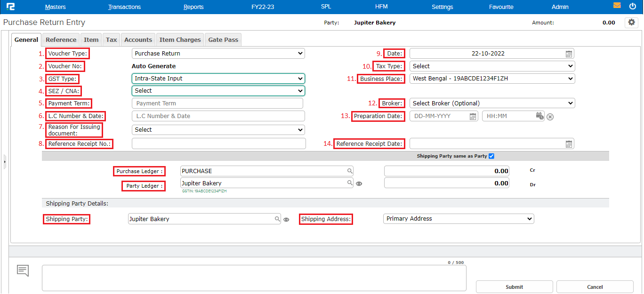The width and height of the screenshot is (644, 294).
Task: Open calendar picker for Date field
Action: click(569, 54)
